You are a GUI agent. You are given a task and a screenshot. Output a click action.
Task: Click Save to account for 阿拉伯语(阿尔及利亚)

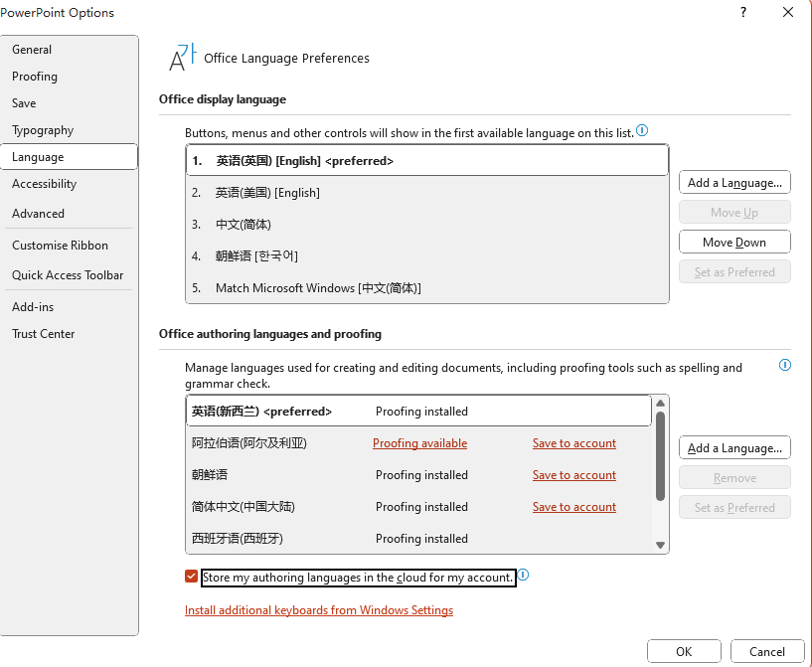pos(573,443)
